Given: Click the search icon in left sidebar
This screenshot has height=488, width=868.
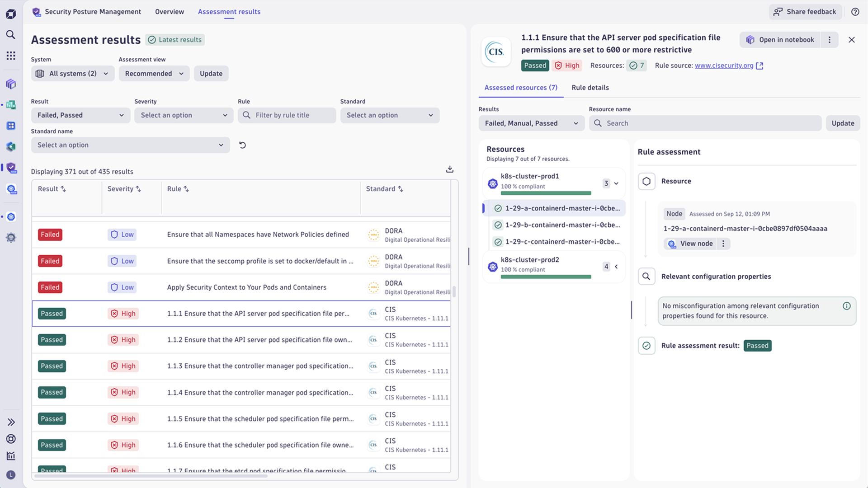Looking at the screenshot, I should [11, 35].
